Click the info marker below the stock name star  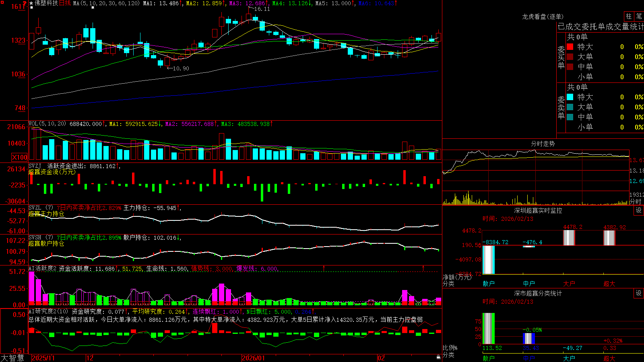point(31,8)
